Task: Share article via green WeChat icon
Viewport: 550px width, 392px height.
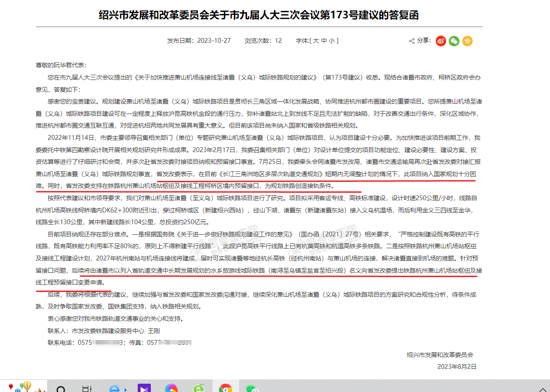Action: tap(454, 41)
